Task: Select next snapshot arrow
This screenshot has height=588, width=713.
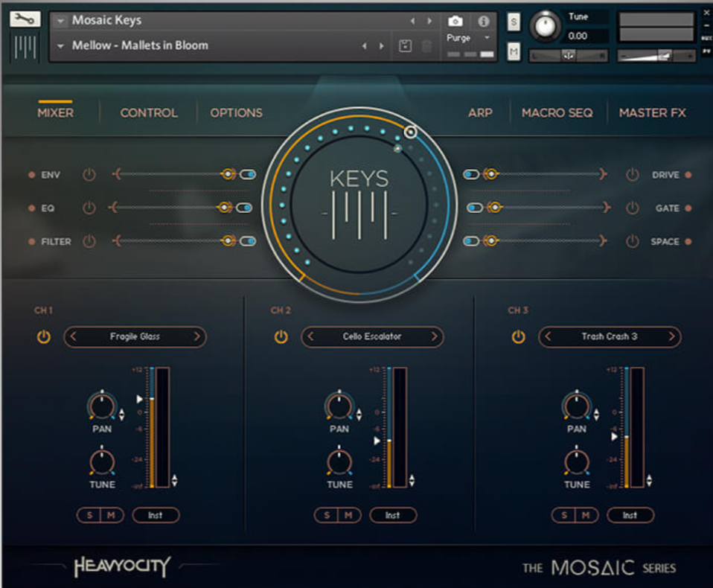Action: coord(382,45)
